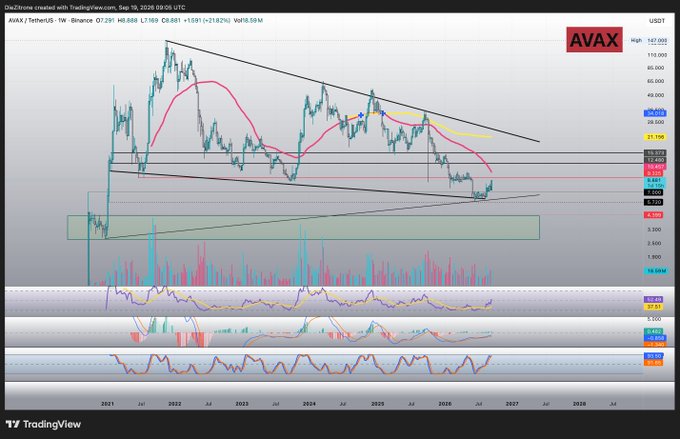Click the 2022 label on time axis
This screenshot has width=680, height=439.
pyautogui.click(x=175, y=404)
